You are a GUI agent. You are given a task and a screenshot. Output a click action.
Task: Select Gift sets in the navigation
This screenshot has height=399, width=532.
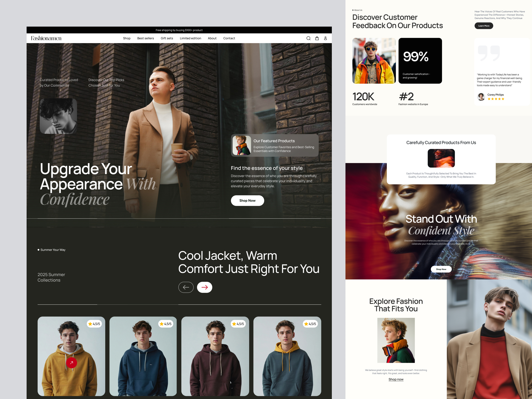167,38
